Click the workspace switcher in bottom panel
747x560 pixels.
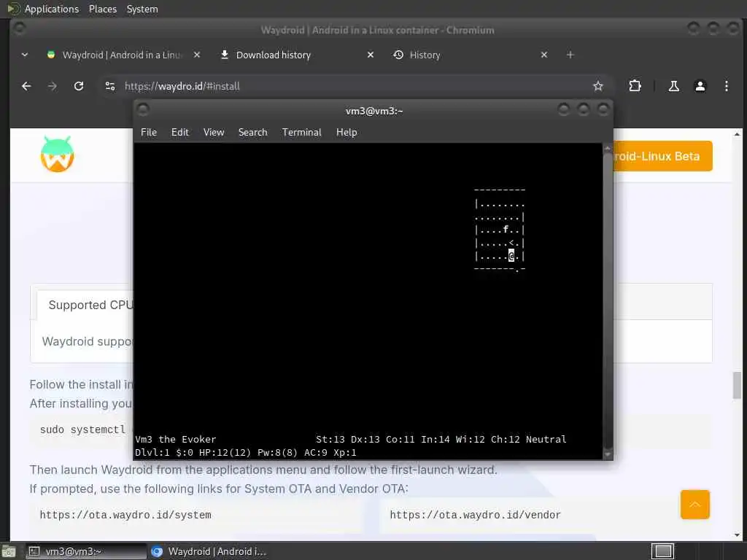pyautogui.click(x=662, y=551)
